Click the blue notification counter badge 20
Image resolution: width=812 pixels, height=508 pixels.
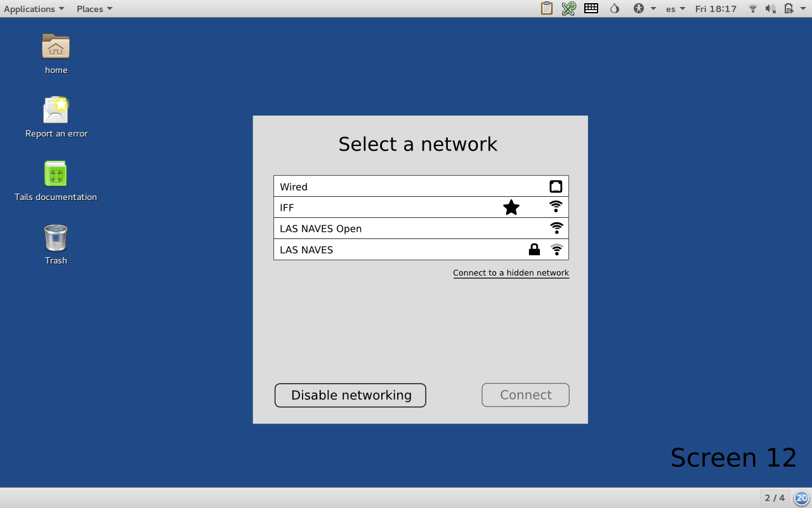801,498
